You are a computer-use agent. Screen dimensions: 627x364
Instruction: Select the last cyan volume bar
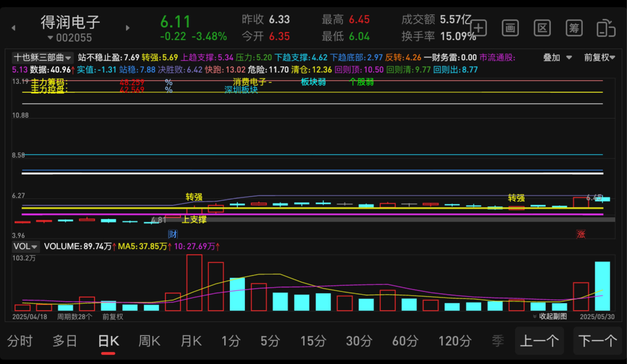(602, 286)
